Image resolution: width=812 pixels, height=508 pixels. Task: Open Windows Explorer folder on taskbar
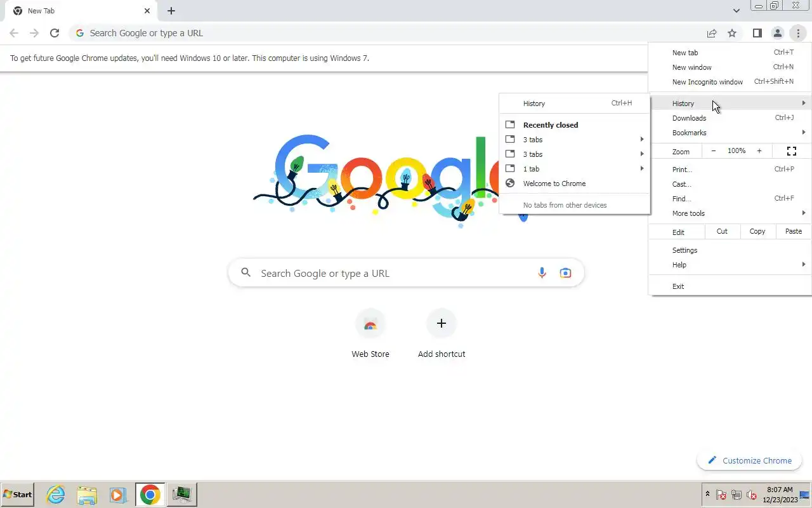[87, 495]
